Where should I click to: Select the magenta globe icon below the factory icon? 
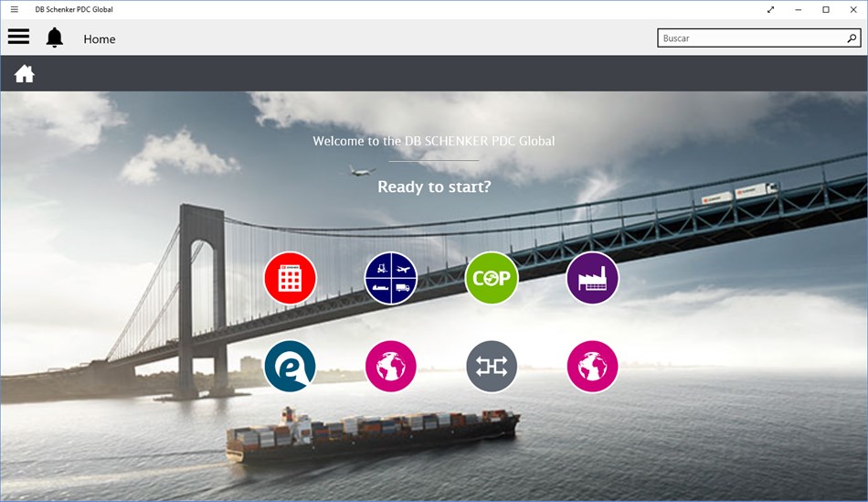tap(592, 367)
